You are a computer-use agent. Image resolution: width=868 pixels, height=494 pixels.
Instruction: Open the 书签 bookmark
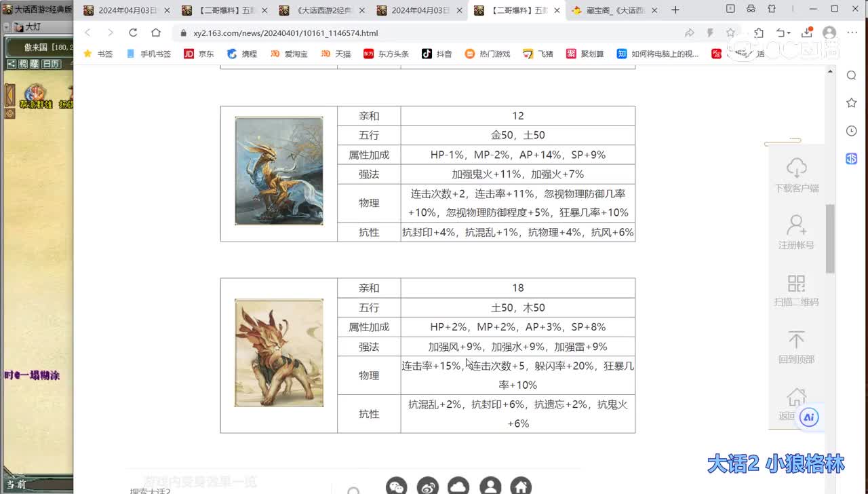98,54
